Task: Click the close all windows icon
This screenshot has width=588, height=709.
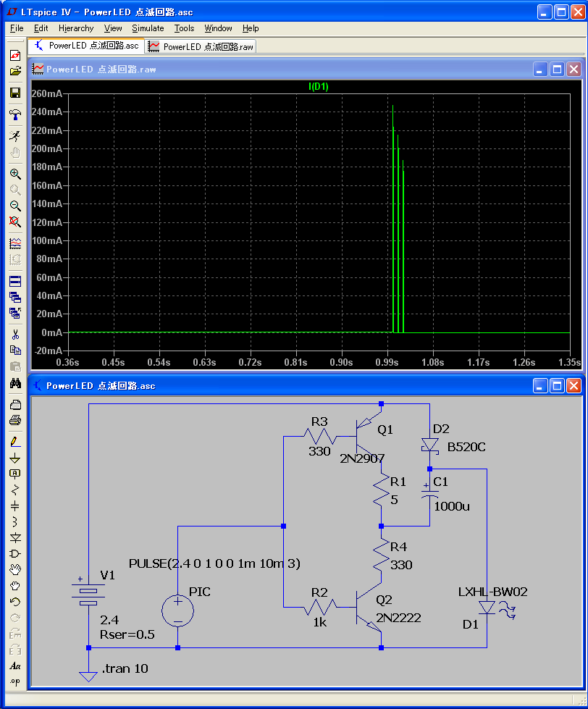Action: coord(15,313)
